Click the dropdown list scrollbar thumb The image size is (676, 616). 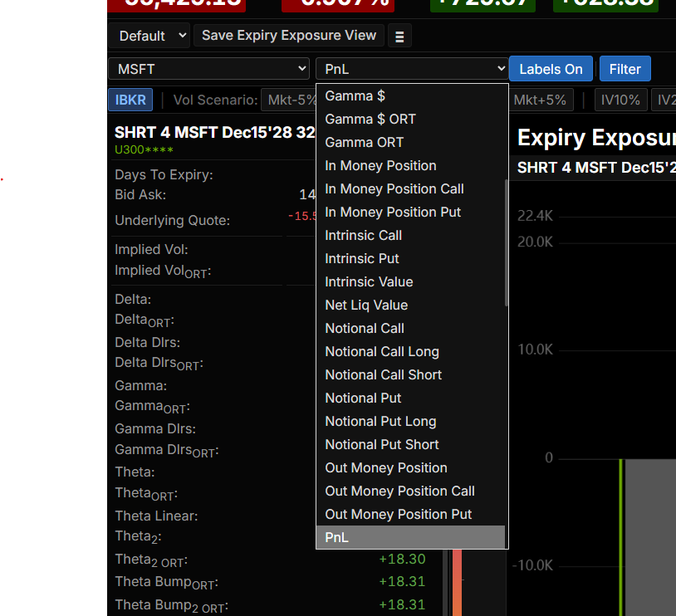click(x=506, y=242)
